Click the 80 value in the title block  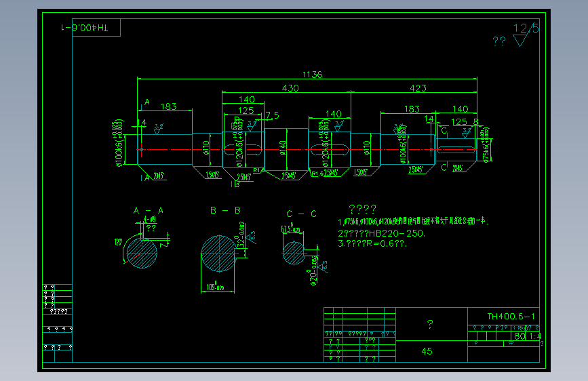tap(520, 336)
